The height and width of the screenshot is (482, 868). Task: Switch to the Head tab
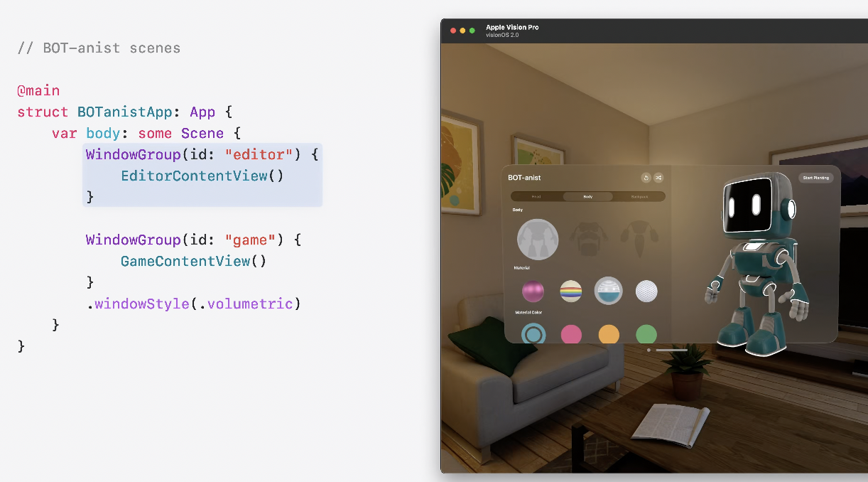[536, 197]
